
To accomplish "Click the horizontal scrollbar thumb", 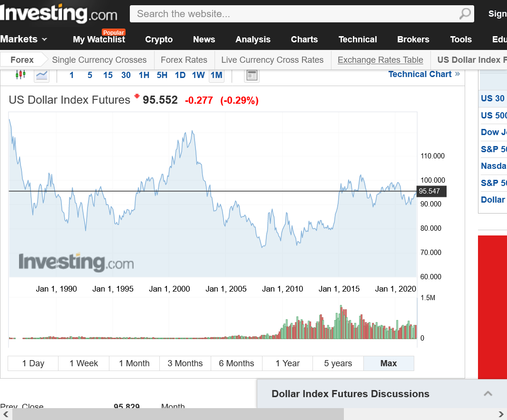I will tap(178, 414).
